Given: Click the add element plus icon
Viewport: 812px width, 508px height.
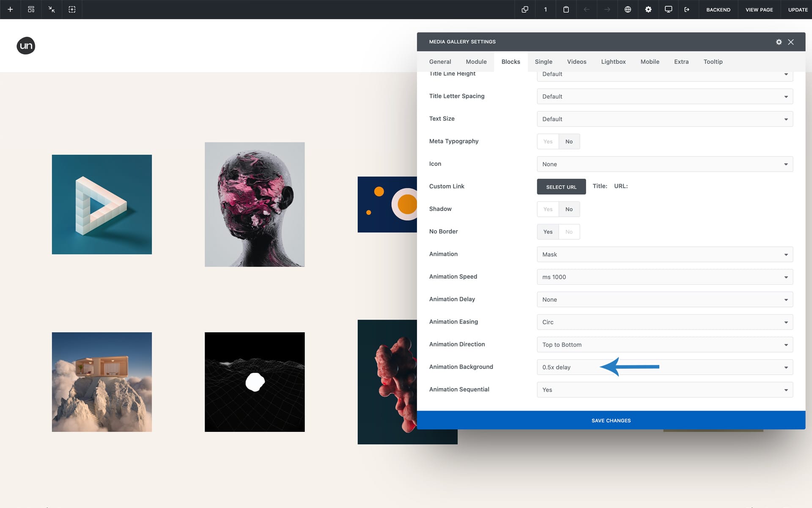Looking at the screenshot, I should (10, 9).
